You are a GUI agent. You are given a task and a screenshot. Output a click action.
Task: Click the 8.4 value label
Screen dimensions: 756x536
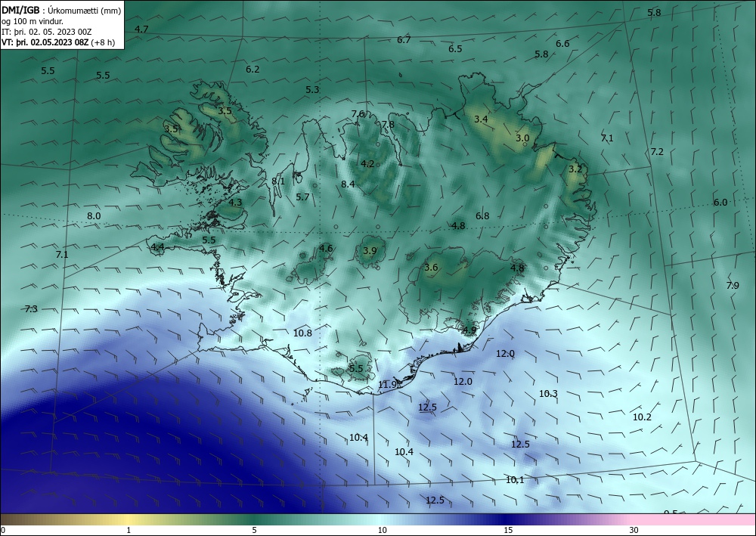pos(348,184)
